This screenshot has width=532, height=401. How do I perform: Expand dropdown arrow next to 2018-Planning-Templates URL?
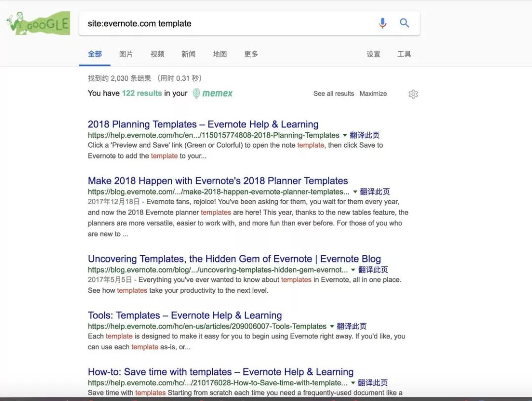pyautogui.click(x=345, y=135)
